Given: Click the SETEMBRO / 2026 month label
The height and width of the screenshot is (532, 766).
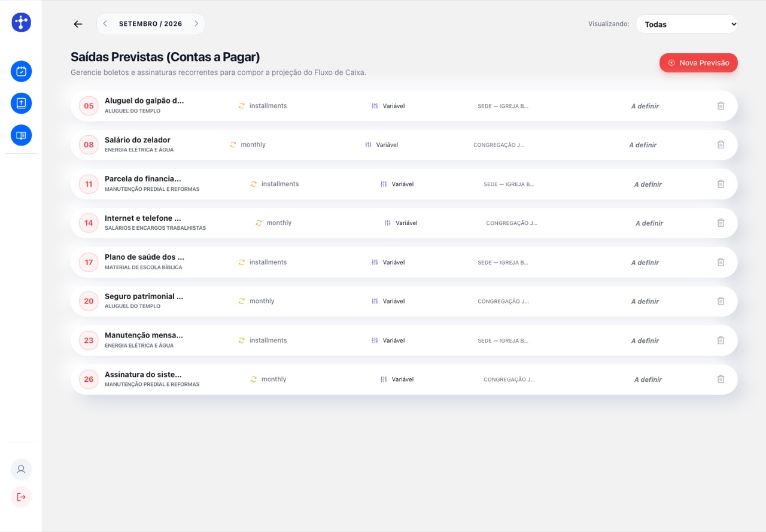Looking at the screenshot, I should pos(150,24).
